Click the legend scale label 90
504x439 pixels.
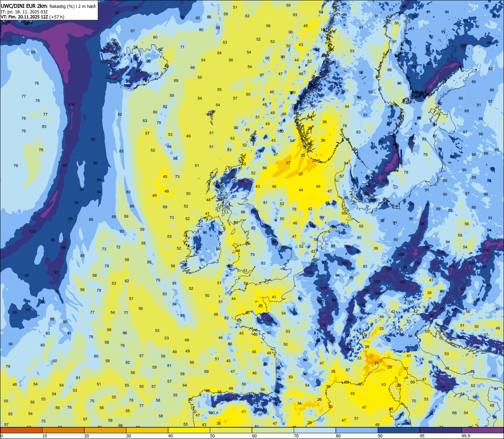click(x=380, y=436)
